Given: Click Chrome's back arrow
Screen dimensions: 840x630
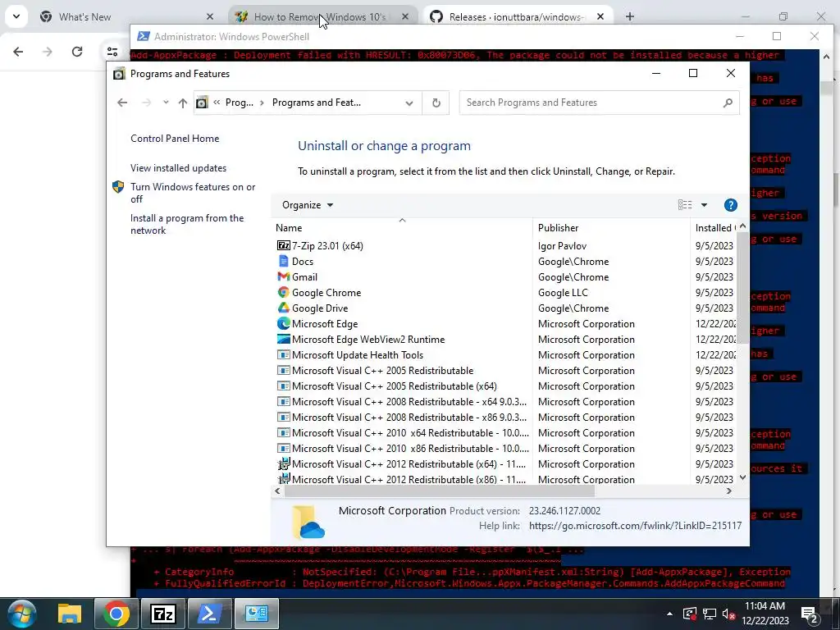Looking at the screenshot, I should coord(18,52).
